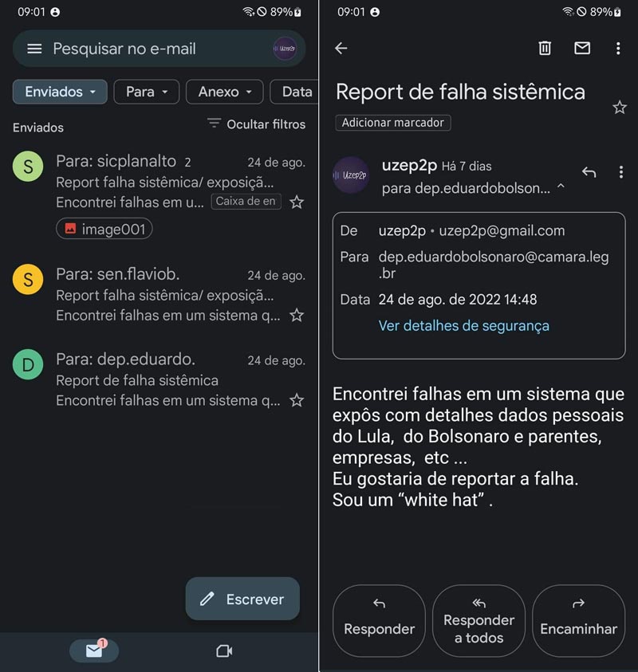The width and height of the screenshot is (638, 672).
Task: Mark email as unread envelope icon
Action: [582, 49]
